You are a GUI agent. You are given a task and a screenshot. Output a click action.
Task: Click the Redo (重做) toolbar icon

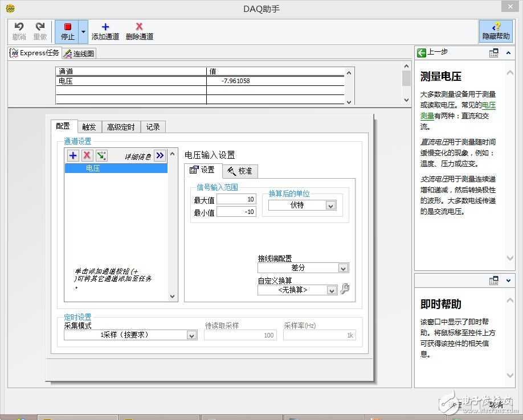tap(40, 31)
